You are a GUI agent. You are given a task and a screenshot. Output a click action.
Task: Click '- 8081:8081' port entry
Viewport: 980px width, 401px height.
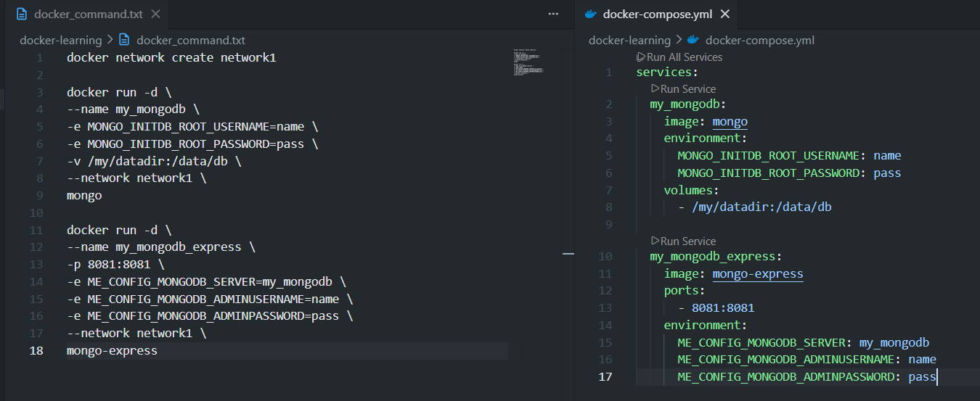[x=716, y=308]
